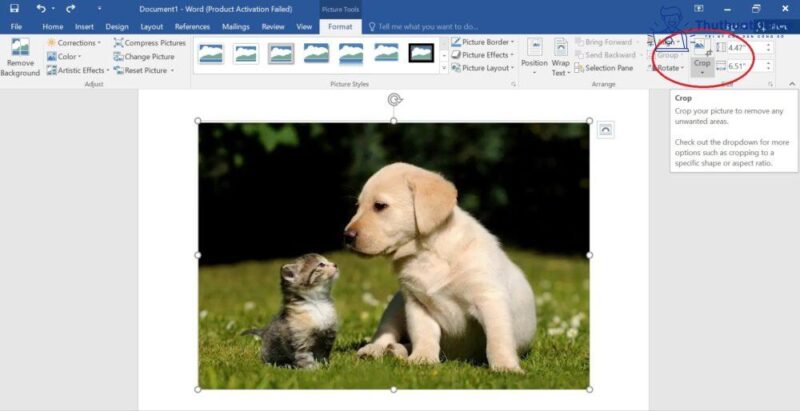The width and height of the screenshot is (800, 411).
Task: Collapse the ribbon with the chevron arrow
Action: click(x=791, y=84)
